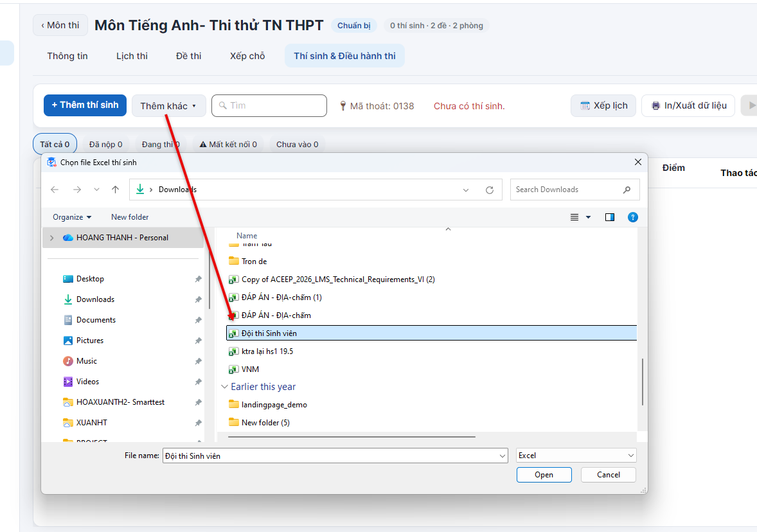
Task: Click Open button
Action: coord(544,475)
